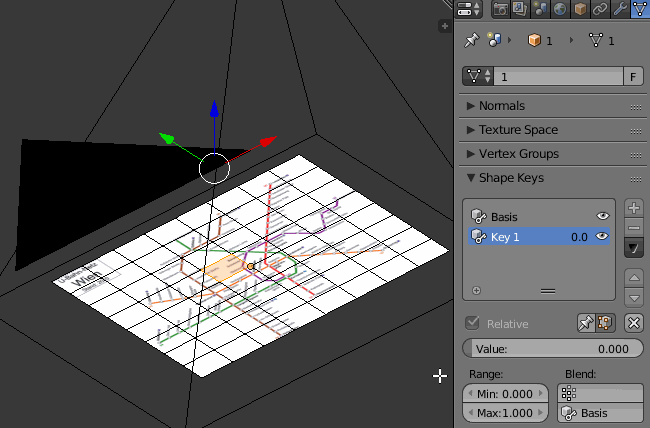Viewport: 650px width, 428px height.
Task: Open the Object Data mesh tab
Action: click(640, 9)
